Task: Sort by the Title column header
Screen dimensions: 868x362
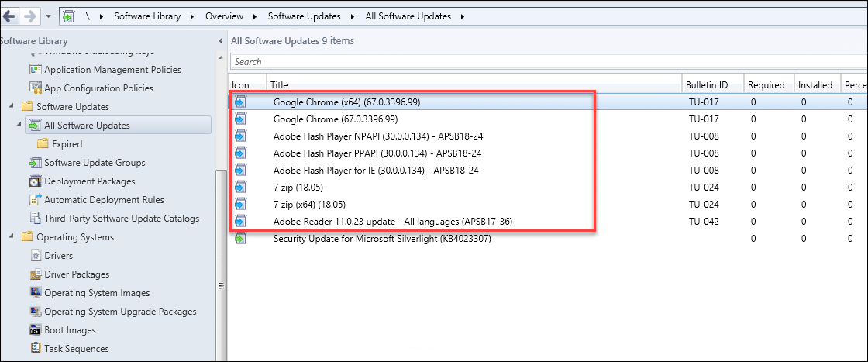Action: click(x=474, y=84)
